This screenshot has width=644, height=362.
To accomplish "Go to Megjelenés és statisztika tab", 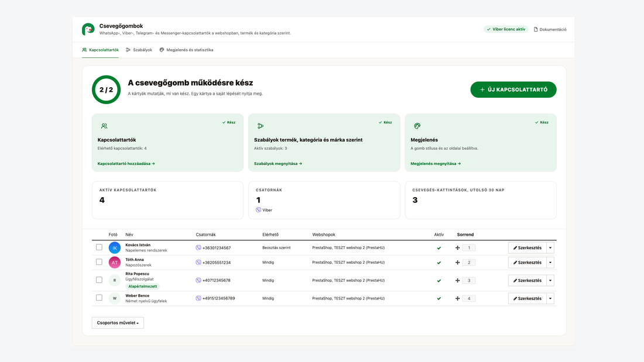I will (x=186, y=50).
